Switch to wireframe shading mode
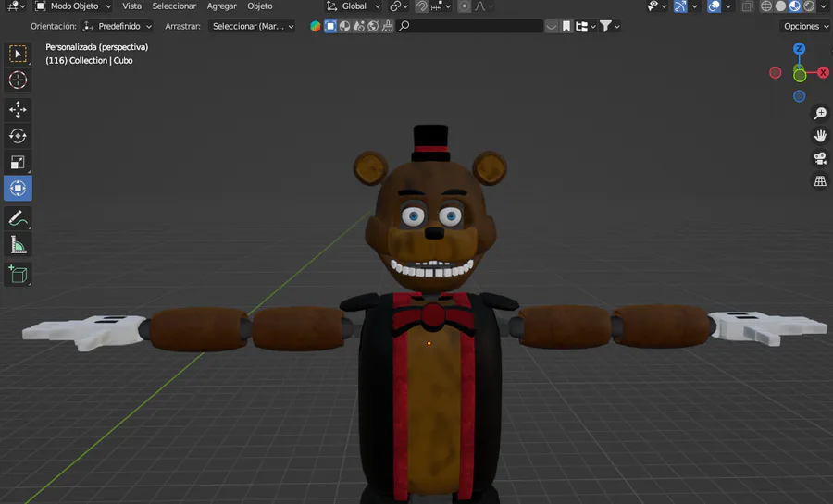Image resolution: width=833 pixels, height=504 pixels. coord(766,6)
